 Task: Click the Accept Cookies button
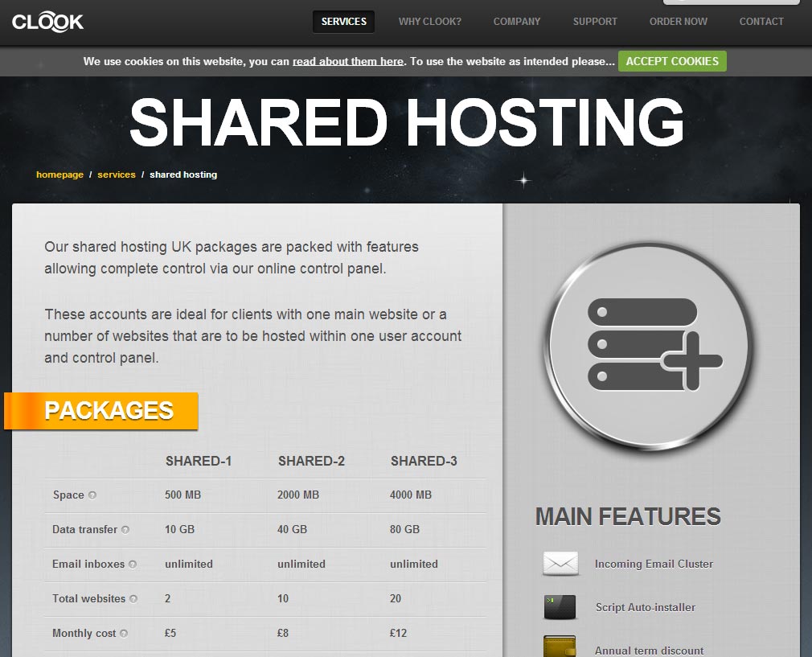tap(672, 61)
